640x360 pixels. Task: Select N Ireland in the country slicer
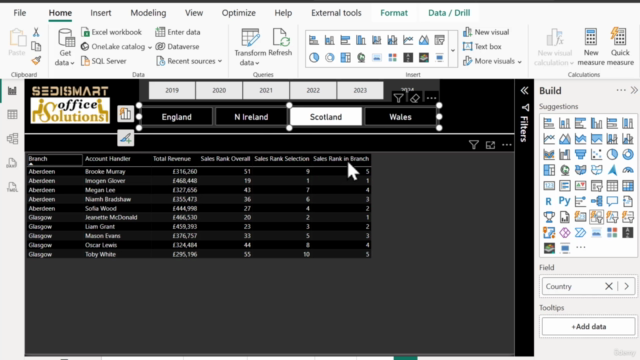(x=251, y=117)
